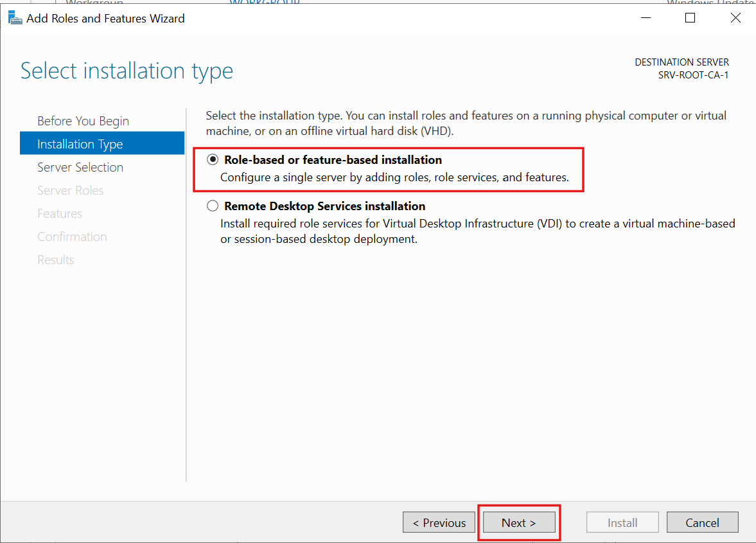Click the Add Roles and Features Wizard icon

point(15,17)
